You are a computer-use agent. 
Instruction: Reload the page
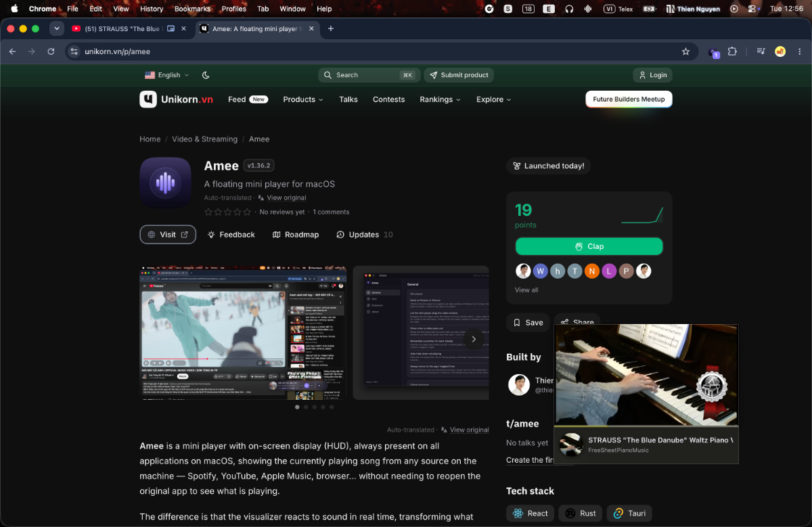coord(51,51)
